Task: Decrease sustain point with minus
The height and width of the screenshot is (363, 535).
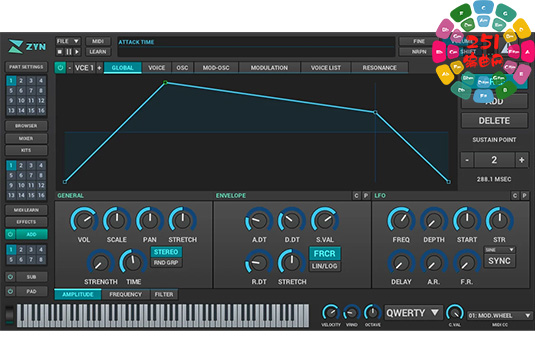Action: tap(467, 160)
